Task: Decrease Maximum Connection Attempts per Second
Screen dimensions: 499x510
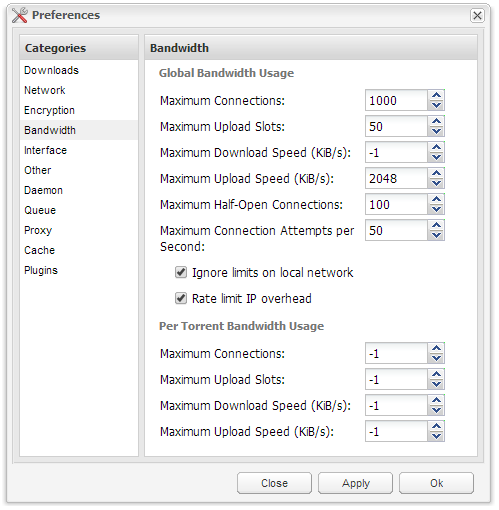Action: click(x=436, y=235)
